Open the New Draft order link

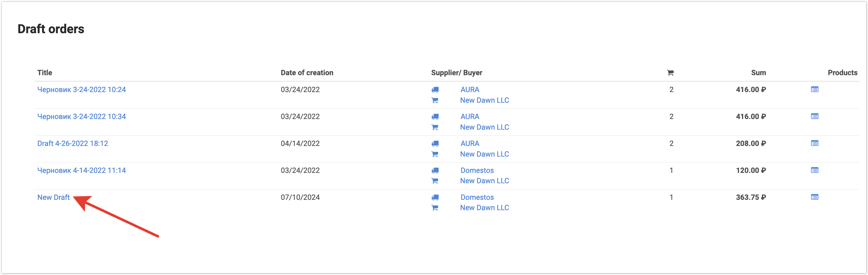[x=53, y=197]
